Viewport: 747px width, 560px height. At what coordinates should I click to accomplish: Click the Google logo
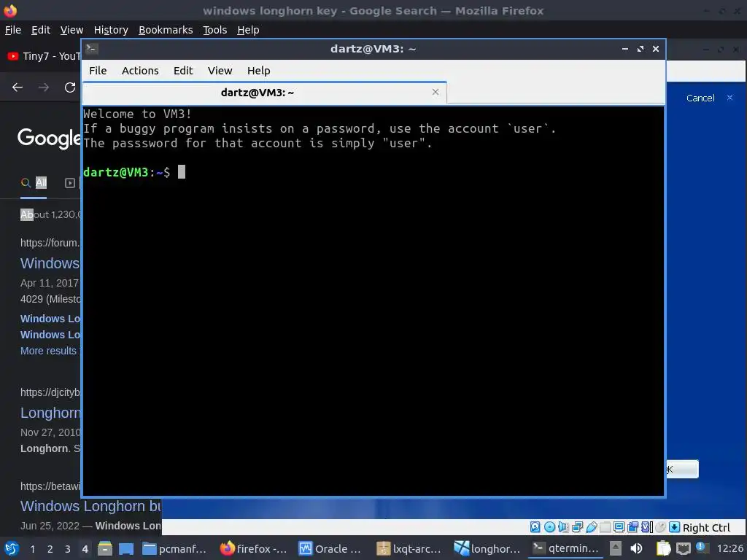pos(49,138)
